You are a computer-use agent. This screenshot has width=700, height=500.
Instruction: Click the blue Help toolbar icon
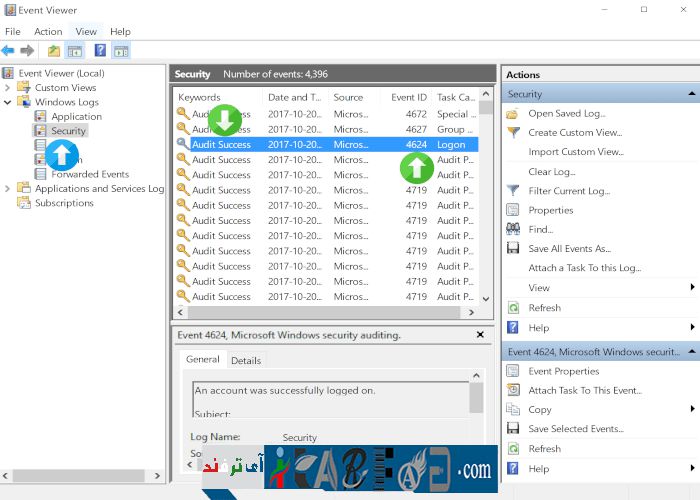point(100,51)
